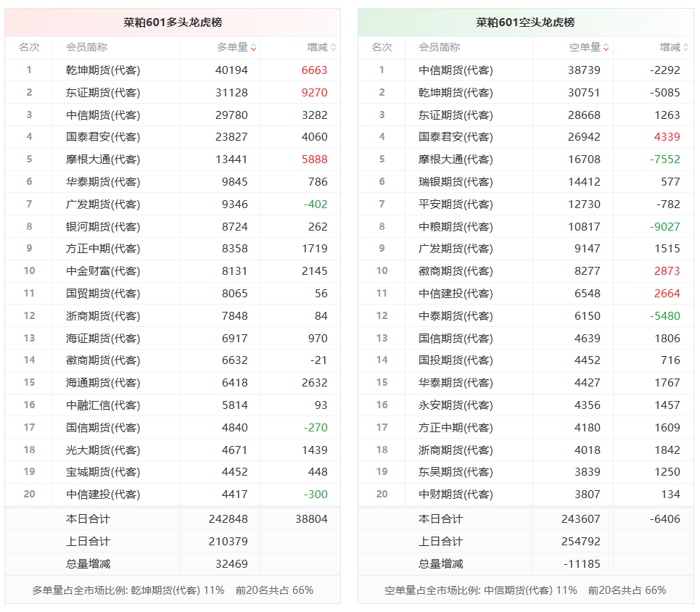Click green change value -7552
Viewport: 700px width, 612px height.
(664, 160)
